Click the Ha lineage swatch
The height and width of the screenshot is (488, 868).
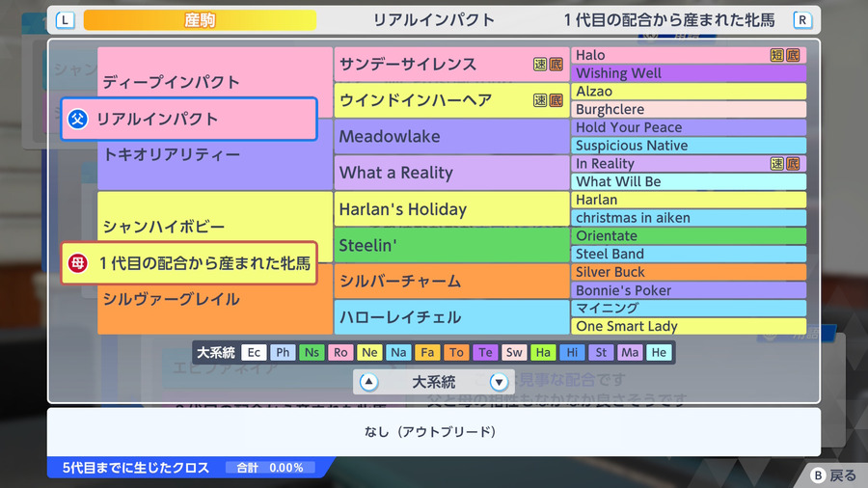[x=543, y=352]
